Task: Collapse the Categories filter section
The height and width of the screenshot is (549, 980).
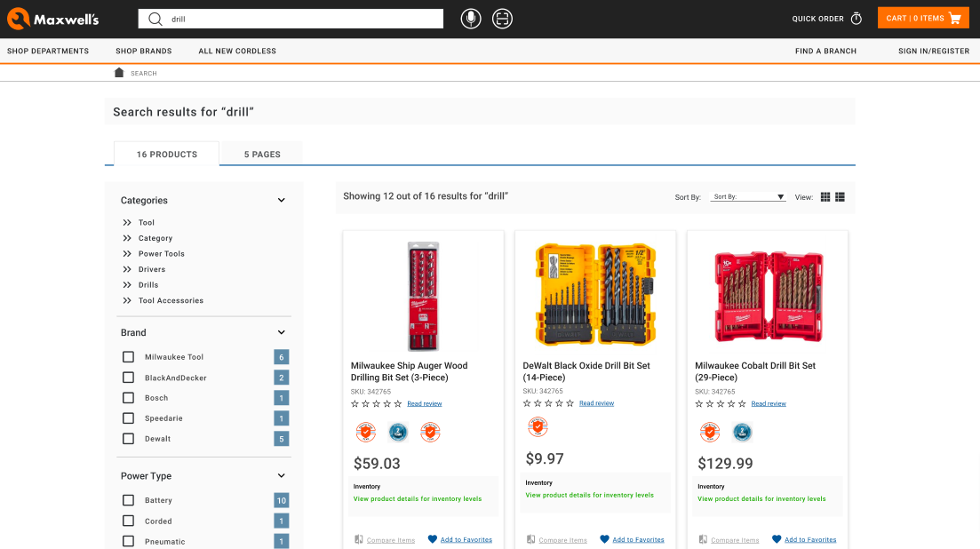Action: (x=282, y=201)
